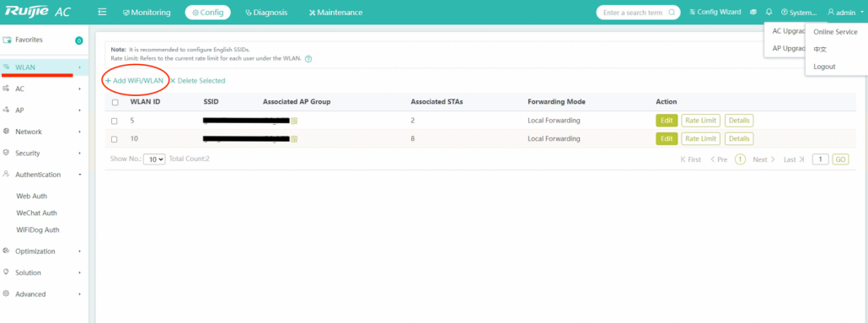Choose Online Service from the admin menu
The height and width of the screenshot is (323, 868).
(x=835, y=32)
